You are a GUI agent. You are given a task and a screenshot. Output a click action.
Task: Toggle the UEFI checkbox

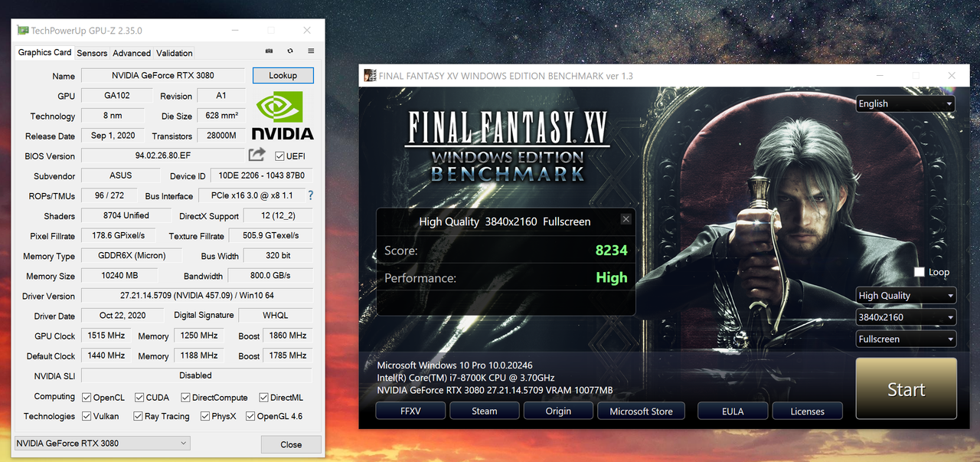pyautogui.click(x=279, y=156)
